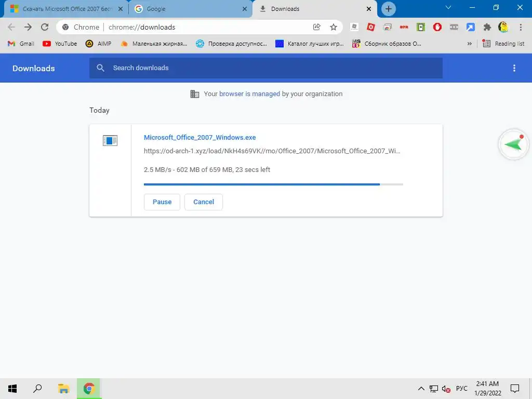The image size is (532, 399).
Task: Show hidden bookmarks with double chevron
Action: tap(470, 44)
